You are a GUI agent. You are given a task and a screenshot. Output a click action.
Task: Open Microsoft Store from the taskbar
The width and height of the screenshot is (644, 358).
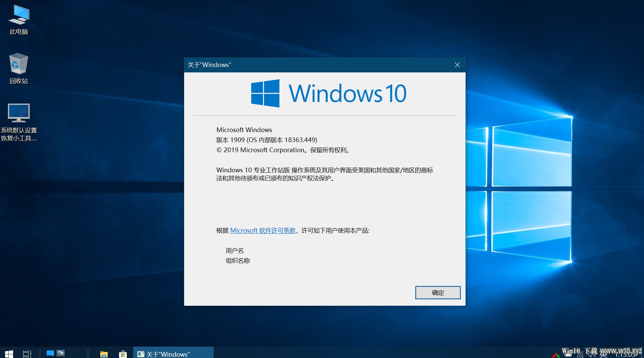(x=123, y=354)
